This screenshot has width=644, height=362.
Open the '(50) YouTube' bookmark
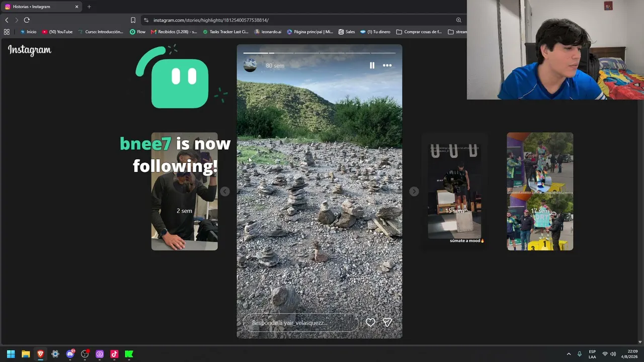tap(57, 32)
